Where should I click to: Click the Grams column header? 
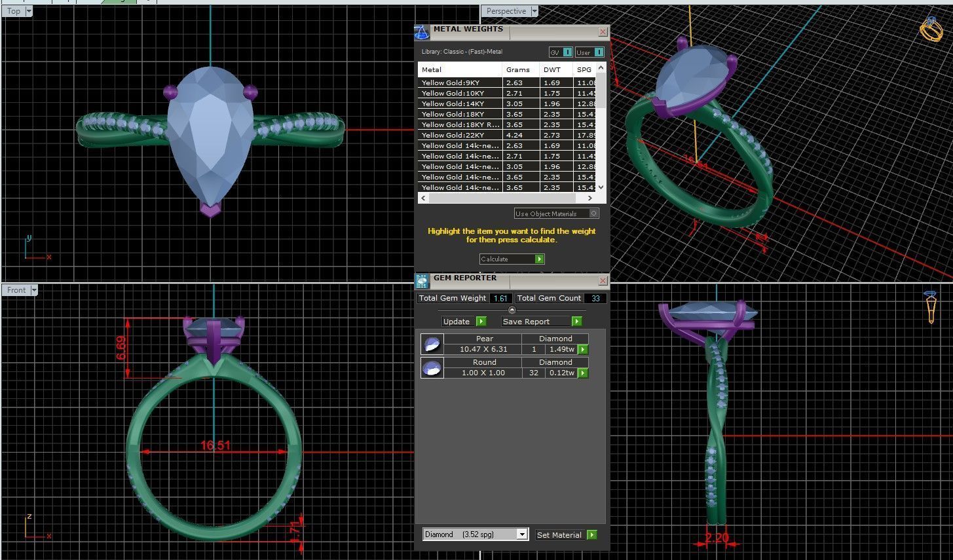point(521,69)
